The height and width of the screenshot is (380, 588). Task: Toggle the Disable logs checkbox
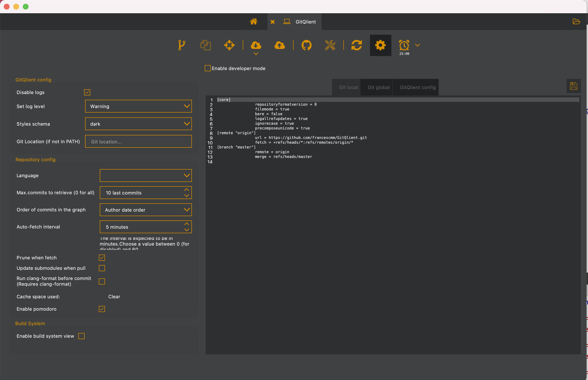[x=87, y=92]
